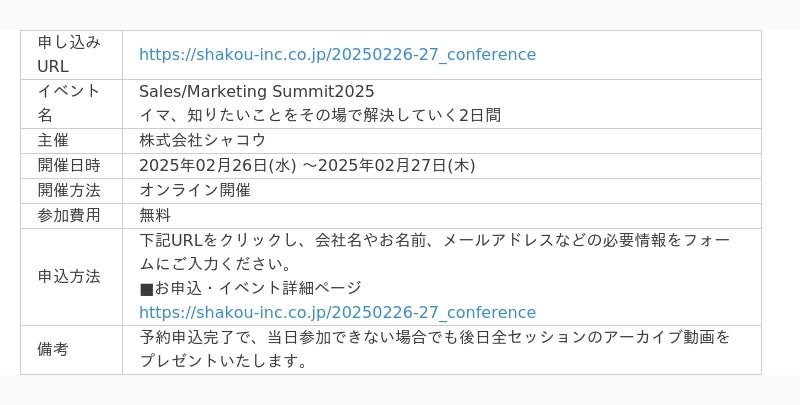Click the イベント名 label cell
This screenshot has height=405, width=800.
pyautogui.click(x=71, y=104)
